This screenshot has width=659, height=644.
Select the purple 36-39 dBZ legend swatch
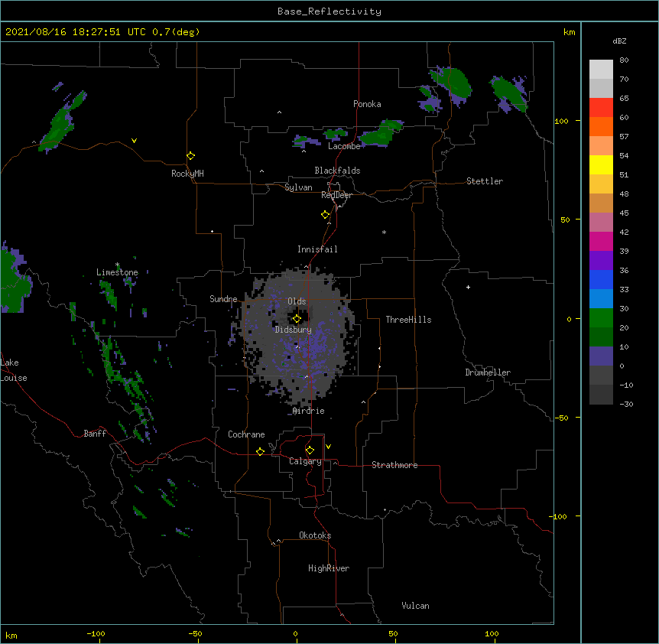coord(601,260)
